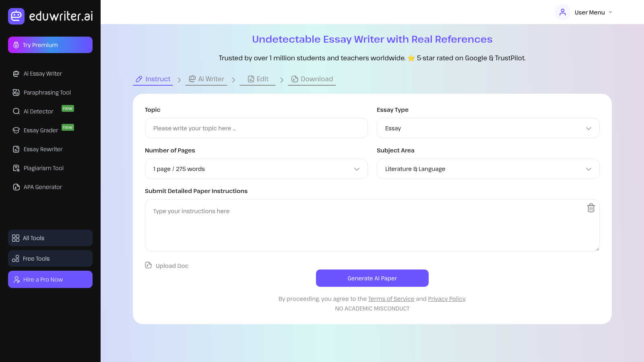Viewport: 644px width, 362px height.
Task: Click the Generate AI Paper button
Action: coord(372,278)
